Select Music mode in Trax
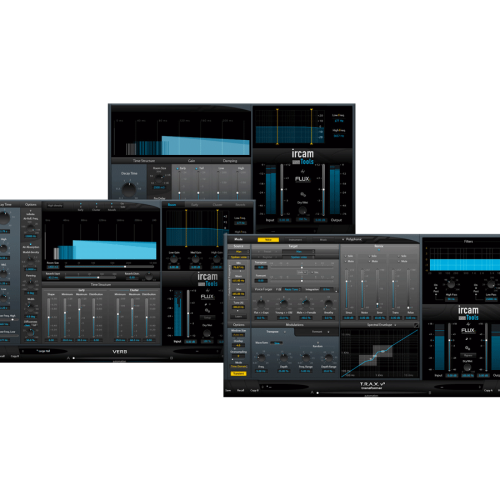 pyautogui.click(x=323, y=240)
